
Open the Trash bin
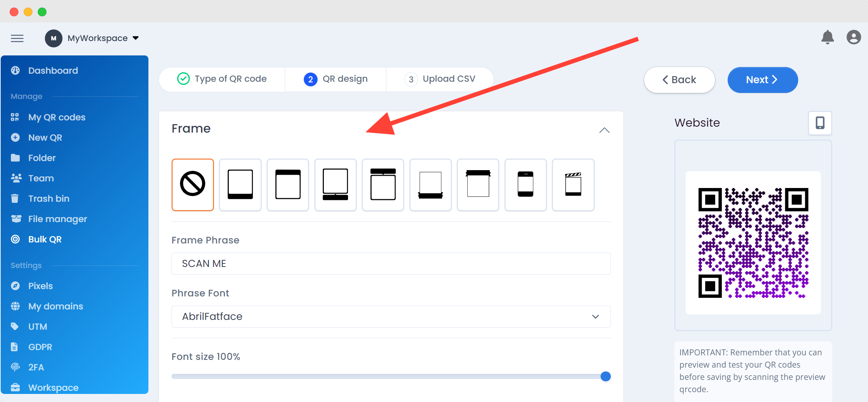click(49, 198)
